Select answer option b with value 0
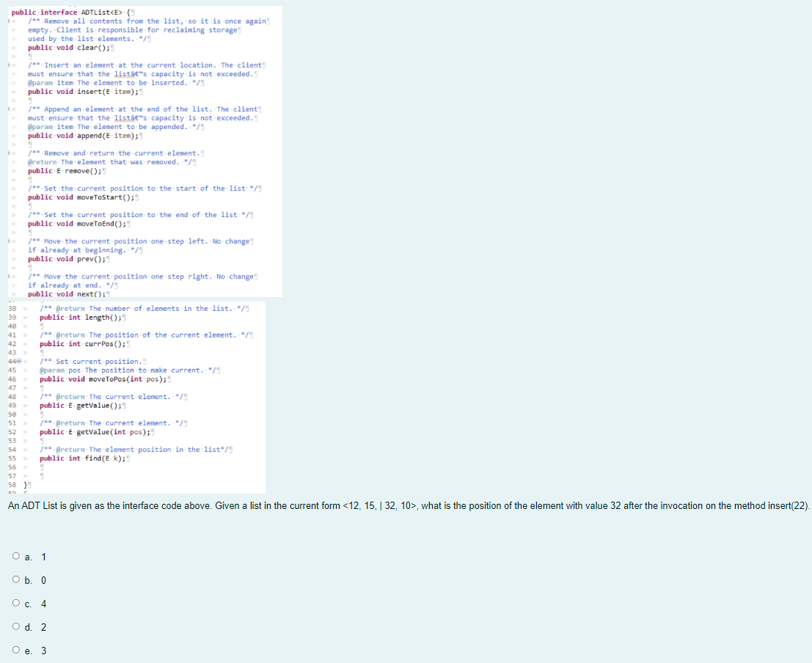The width and height of the screenshot is (812, 663). coord(16,579)
